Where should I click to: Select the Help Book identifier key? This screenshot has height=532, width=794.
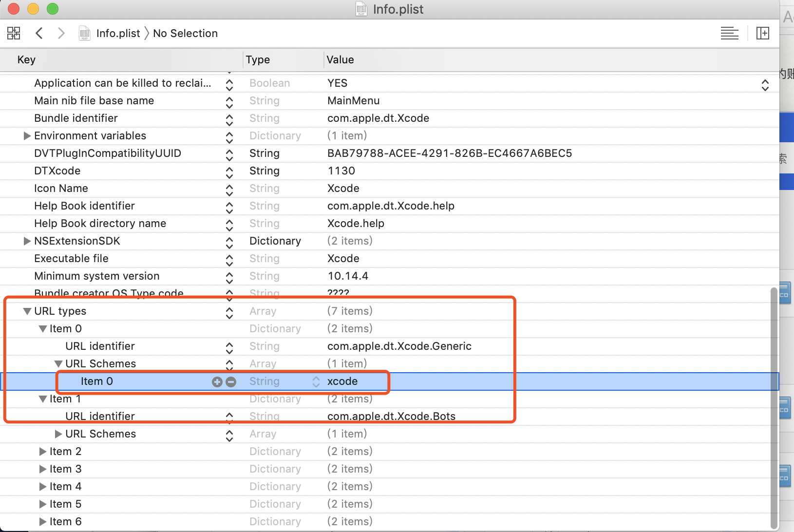pos(84,206)
